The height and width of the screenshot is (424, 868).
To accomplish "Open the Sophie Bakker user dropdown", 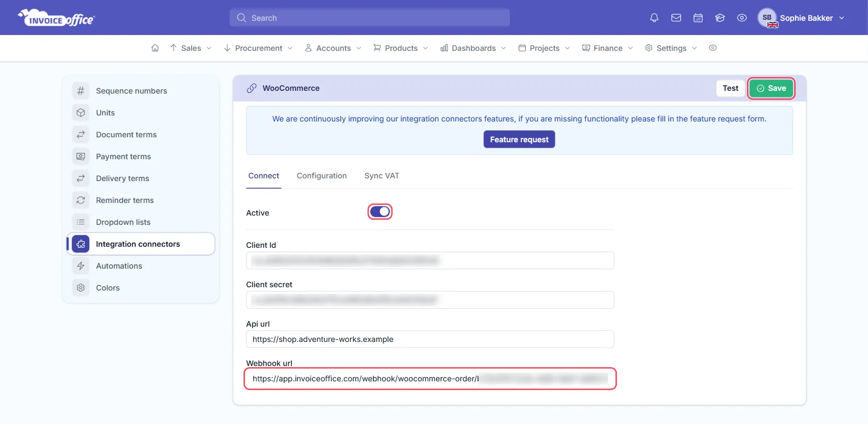I will pyautogui.click(x=801, y=18).
